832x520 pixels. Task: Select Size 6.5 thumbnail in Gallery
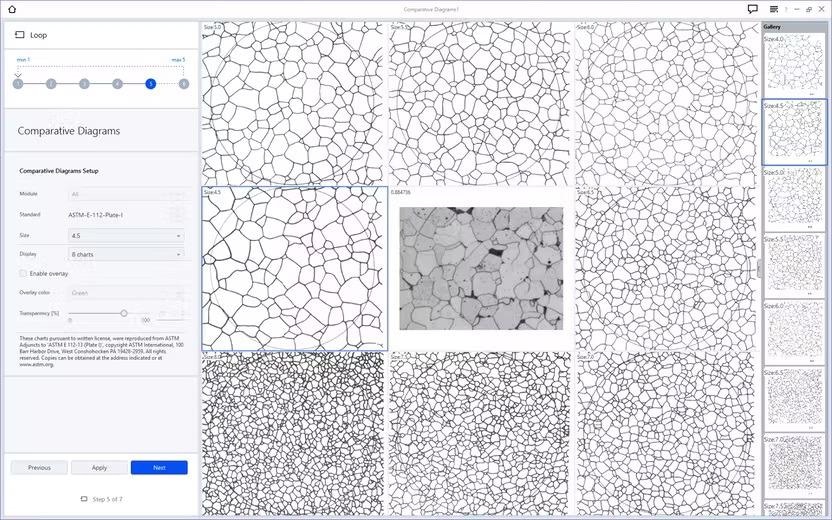point(794,400)
